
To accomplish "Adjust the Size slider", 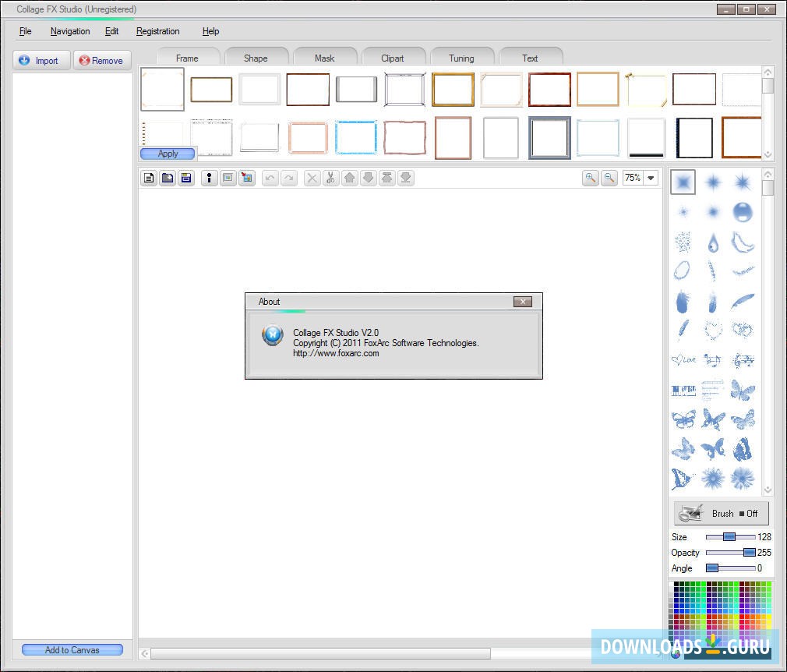I will pyautogui.click(x=730, y=537).
